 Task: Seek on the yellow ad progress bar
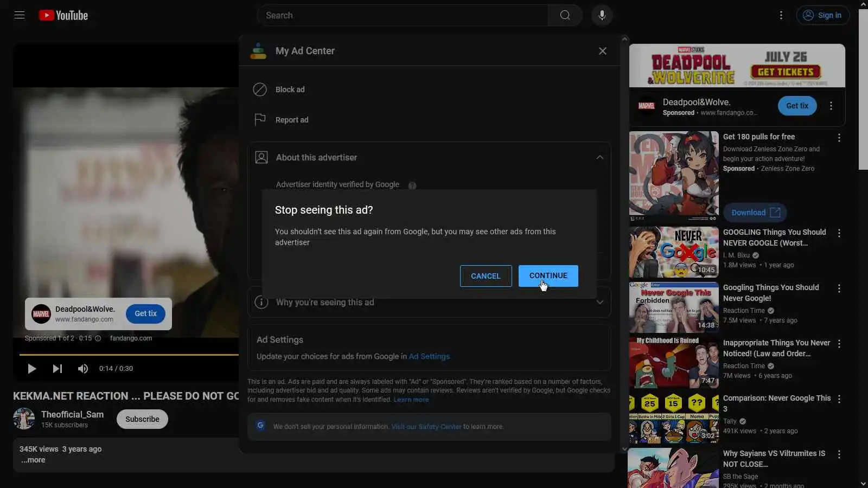(129, 355)
